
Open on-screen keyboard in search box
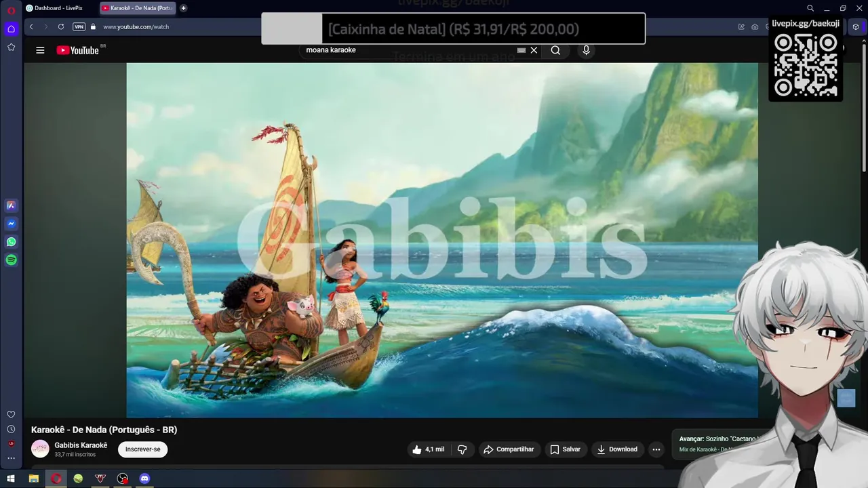click(x=521, y=50)
